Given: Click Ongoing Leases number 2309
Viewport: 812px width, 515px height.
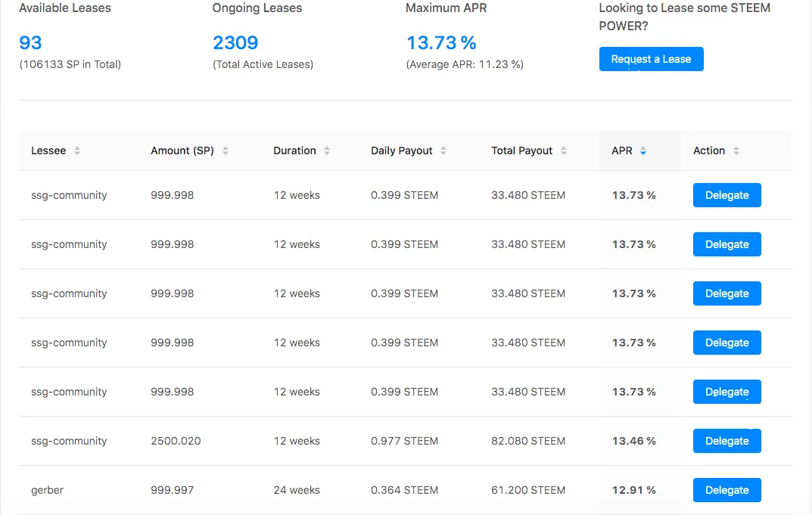Looking at the screenshot, I should (235, 42).
